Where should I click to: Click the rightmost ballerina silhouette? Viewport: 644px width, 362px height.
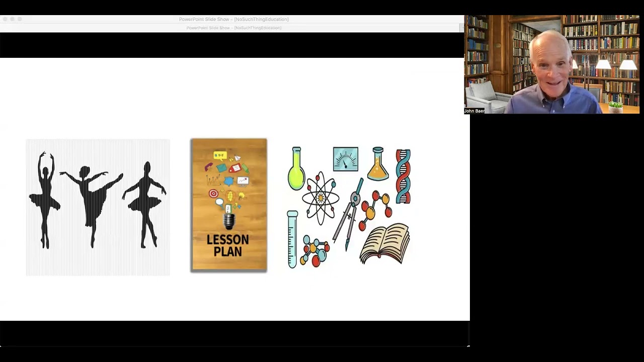pos(145,204)
